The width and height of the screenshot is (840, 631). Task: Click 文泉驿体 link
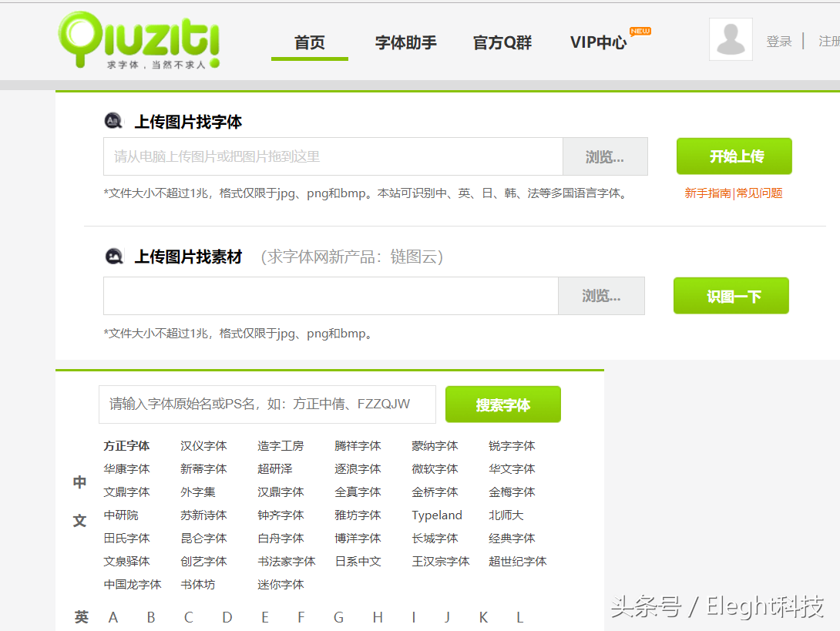[126, 562]
